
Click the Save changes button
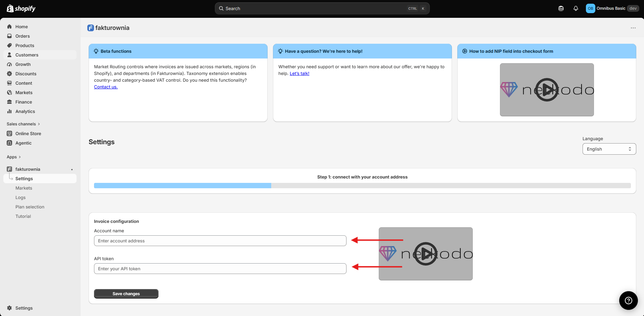pos(126,294)
